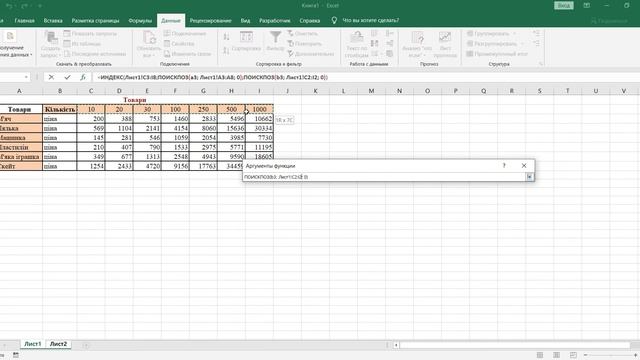Open the Формулы ribbon tab
640x360 pixels.
[x=140, y=20]
